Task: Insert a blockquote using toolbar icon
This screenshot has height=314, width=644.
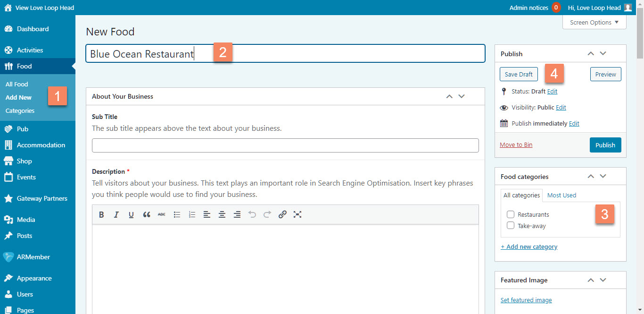Action: (147, 214)
